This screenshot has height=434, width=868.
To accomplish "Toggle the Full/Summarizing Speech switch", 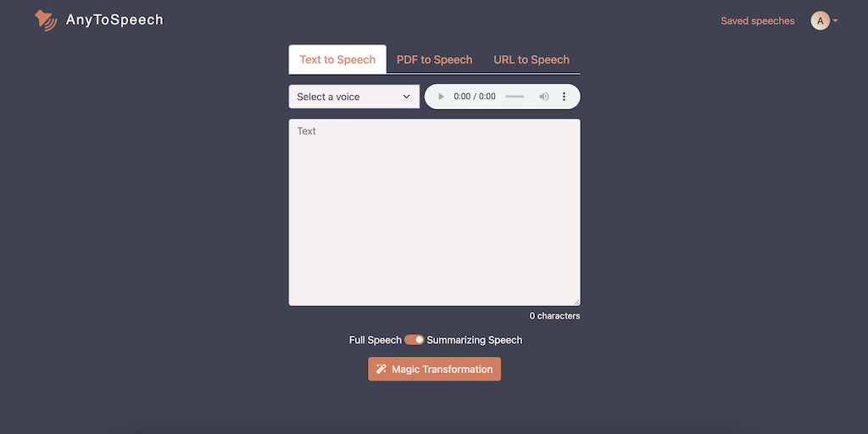I will [414, 340].
